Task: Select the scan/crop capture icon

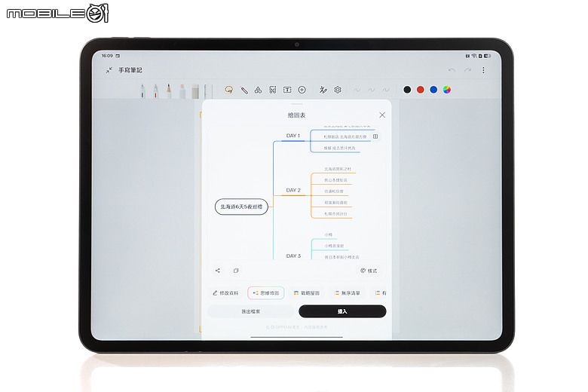Action: (273, 90)
